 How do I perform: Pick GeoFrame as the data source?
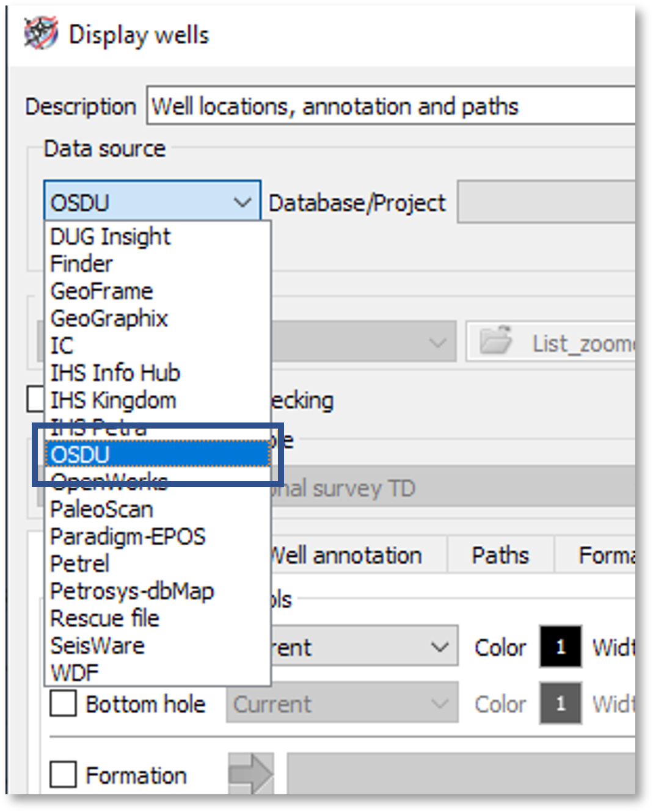tap(101, 291)
